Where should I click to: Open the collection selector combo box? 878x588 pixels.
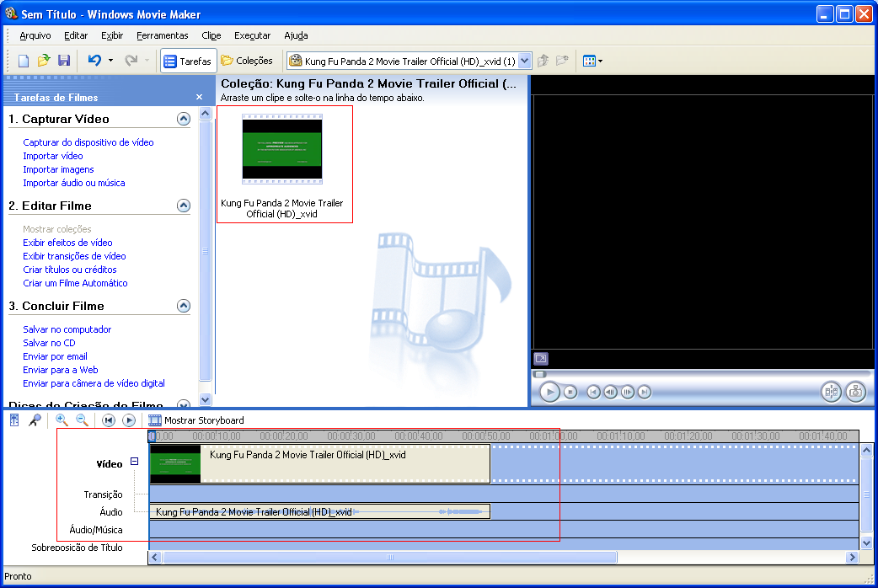click(x=409, y=61)
